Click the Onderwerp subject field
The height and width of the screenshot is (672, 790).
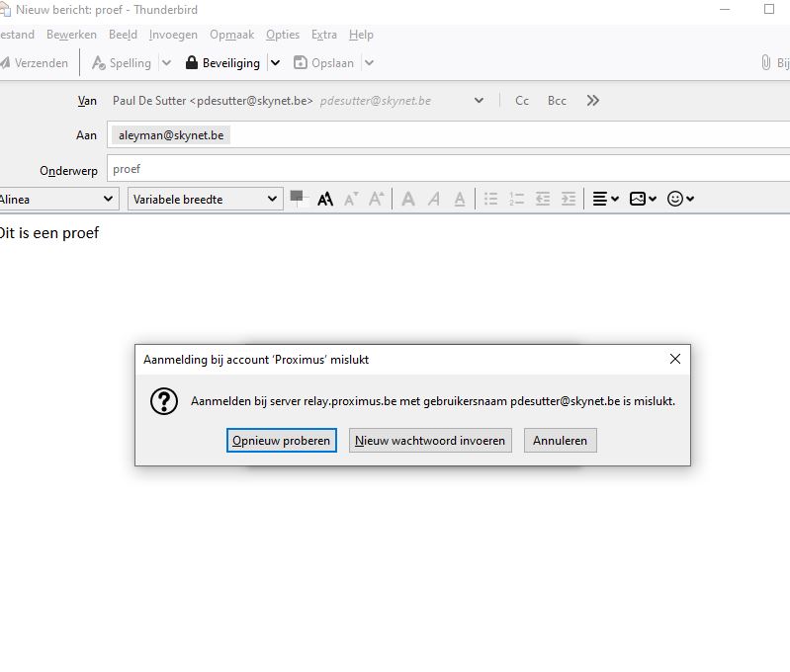tap(445, 169)
